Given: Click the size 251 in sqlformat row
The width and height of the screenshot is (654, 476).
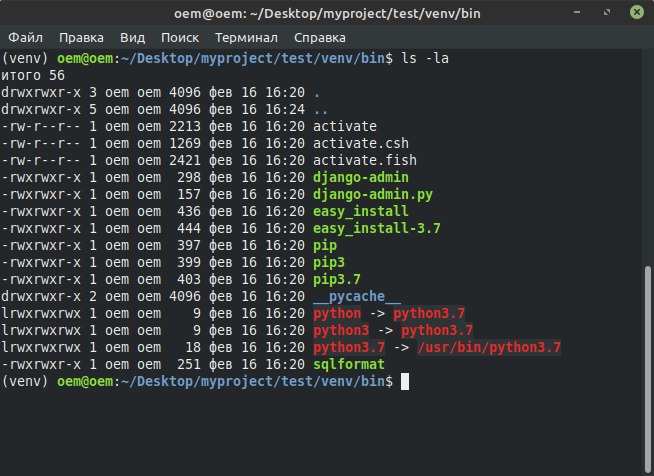Looking at the screenshot, I should point(189,365).
